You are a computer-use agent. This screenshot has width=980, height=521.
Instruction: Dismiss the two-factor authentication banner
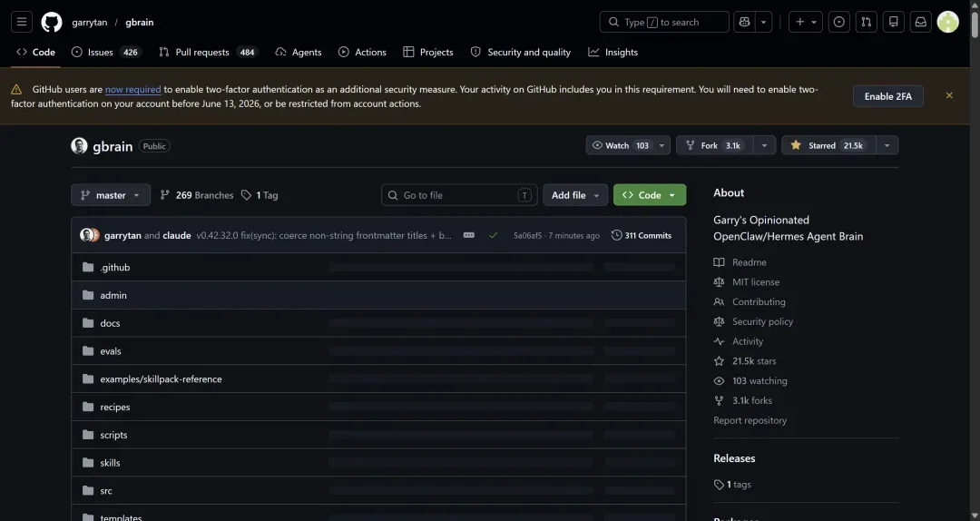(949, 95)
